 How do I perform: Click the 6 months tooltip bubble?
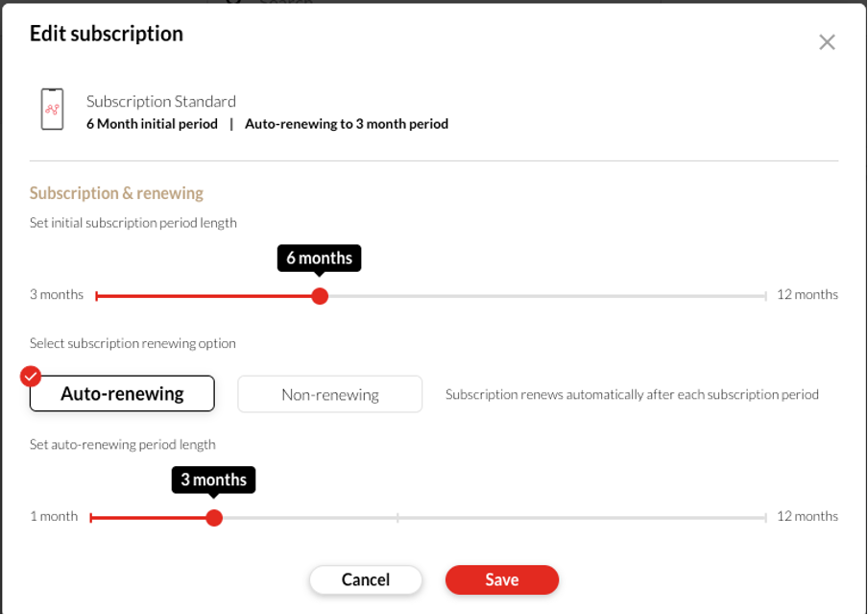tap(320, 258)
